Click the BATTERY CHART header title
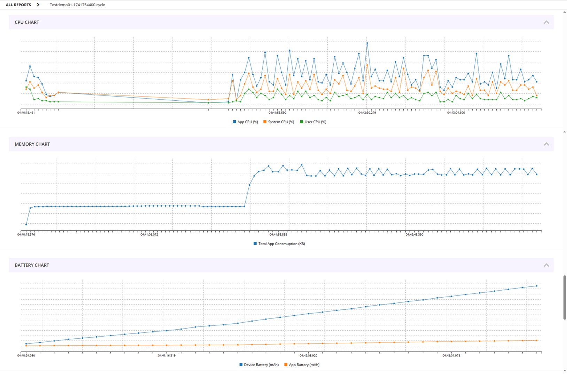Viewport: 567px width, 392px height. tap(32, 265)
